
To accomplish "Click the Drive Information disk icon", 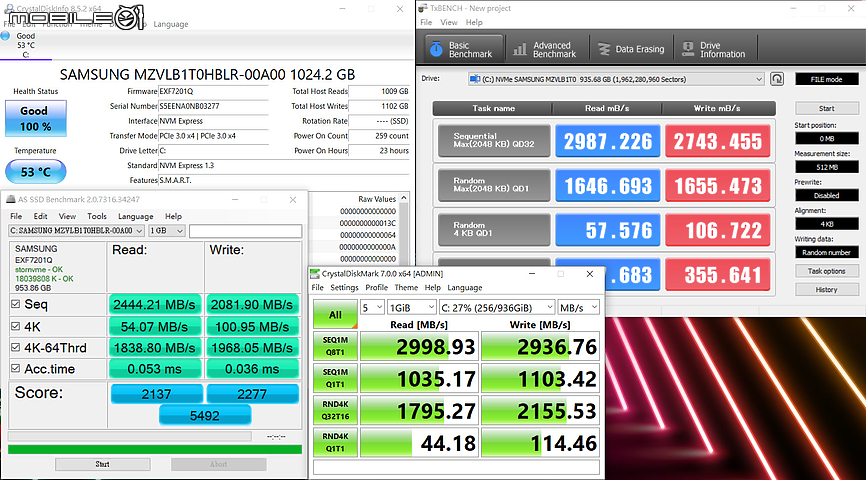I will (x=688, y=49).
